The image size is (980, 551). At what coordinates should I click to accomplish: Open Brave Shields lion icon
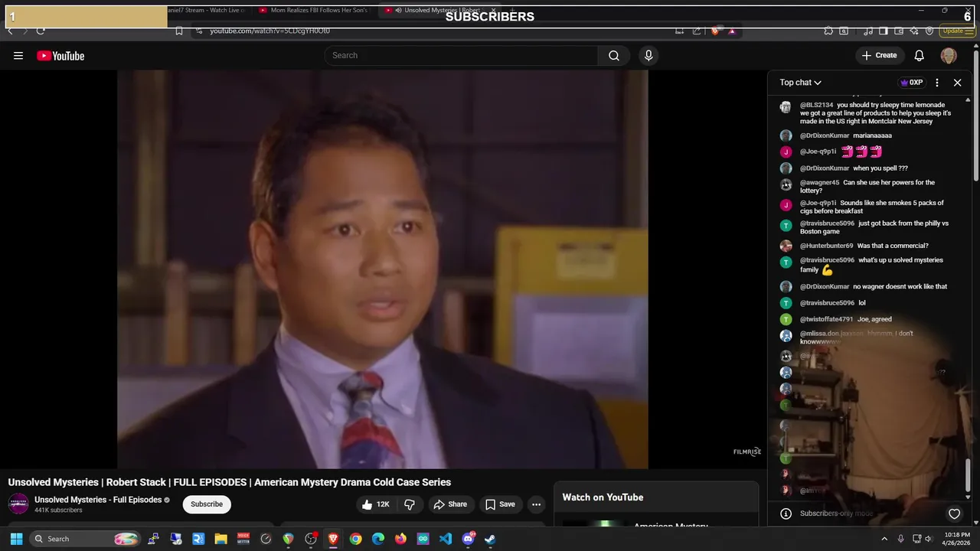click(715, 31)
